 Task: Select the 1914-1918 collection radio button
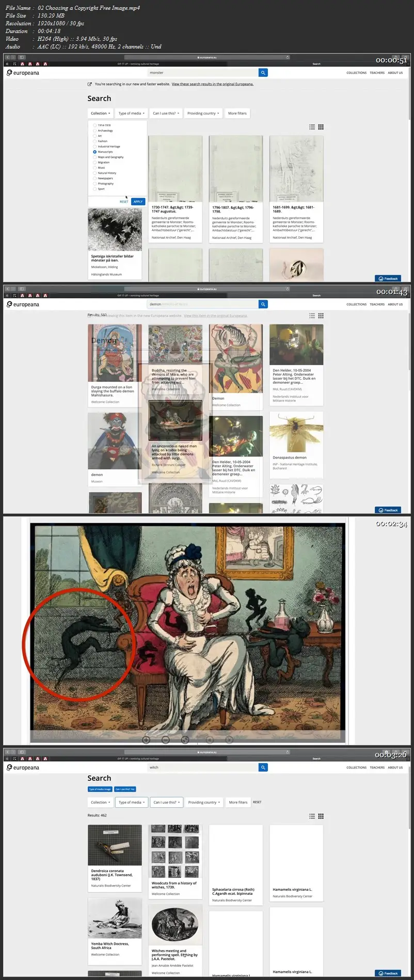click(94, 125)
